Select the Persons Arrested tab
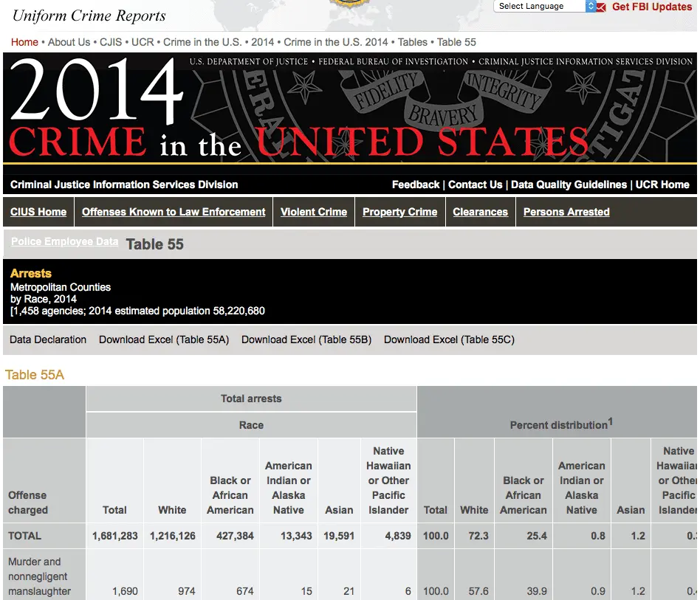 pos(566,212)
